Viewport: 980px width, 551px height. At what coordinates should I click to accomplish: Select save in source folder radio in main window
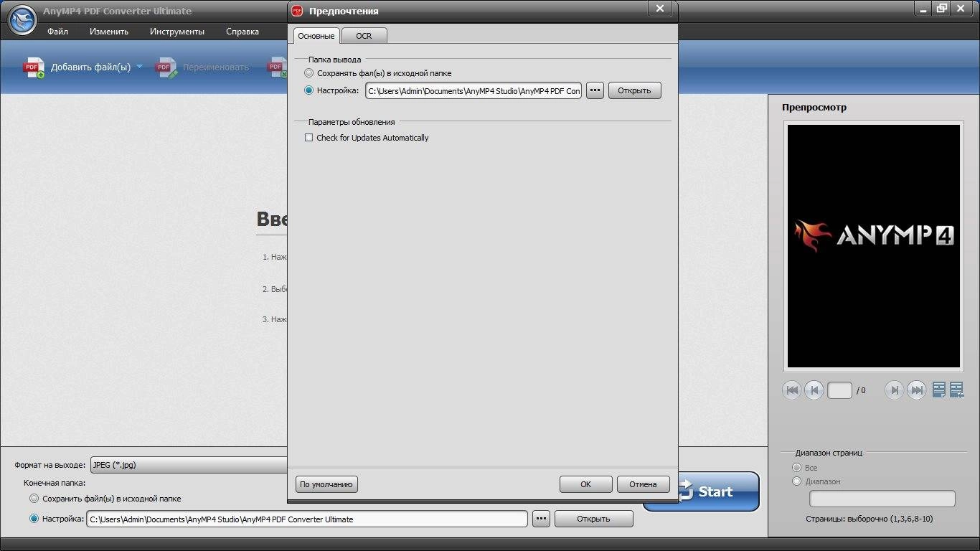tap(34, 499)
